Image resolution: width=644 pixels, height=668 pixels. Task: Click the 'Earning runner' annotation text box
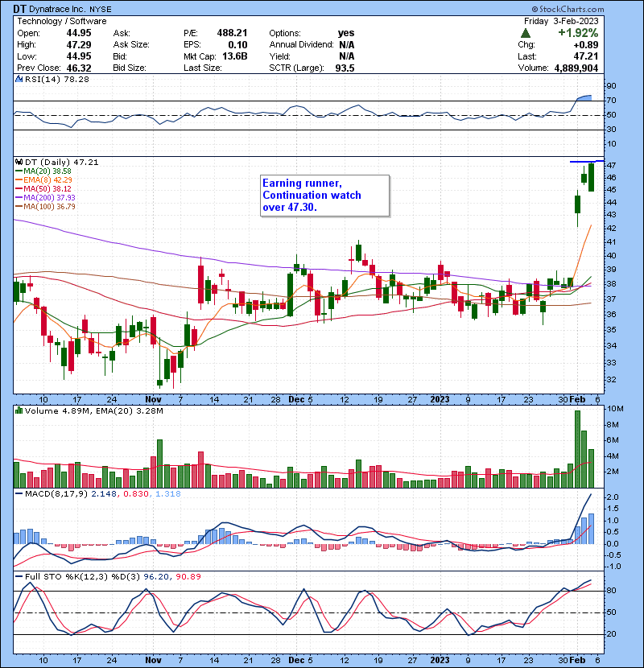coord(324,196)
